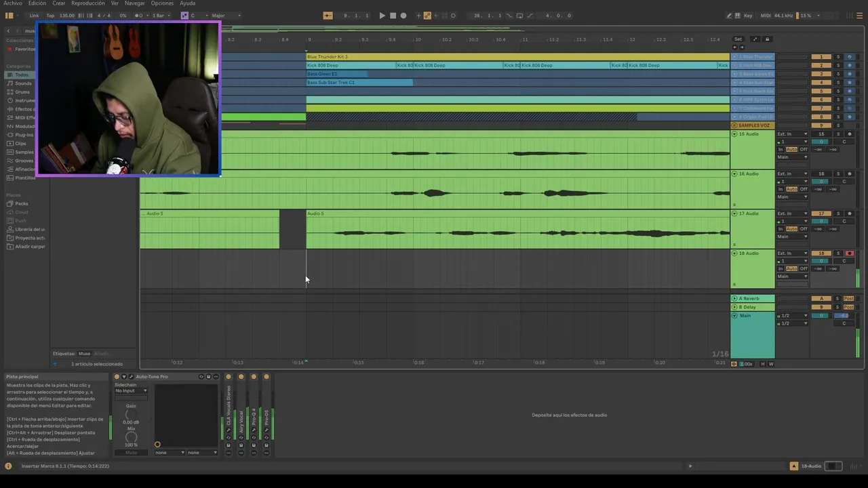The width and height of the screenshot is (868, 488).
Task: Toggle the browser panel icon at top left
Action: tap(9, 16)
